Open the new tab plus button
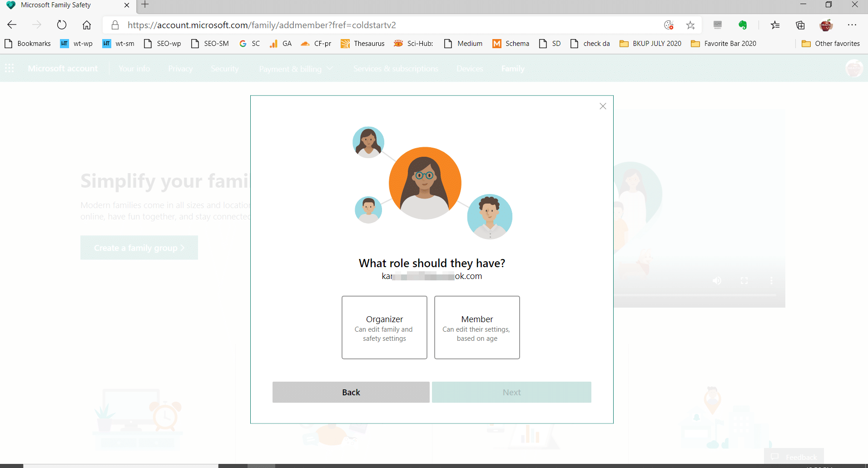Image resolution: width=868 pixels, height=468 pixels. point(145,5)
